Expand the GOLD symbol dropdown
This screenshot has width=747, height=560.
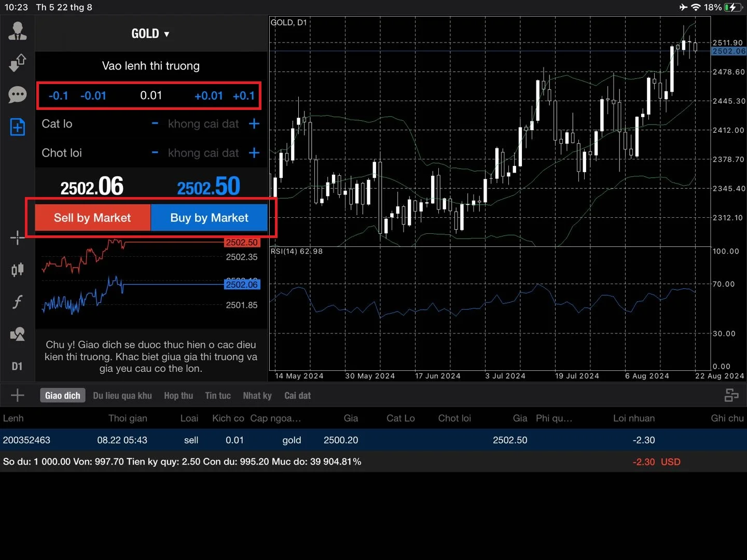pyautogui.click(x=150, y=34)
